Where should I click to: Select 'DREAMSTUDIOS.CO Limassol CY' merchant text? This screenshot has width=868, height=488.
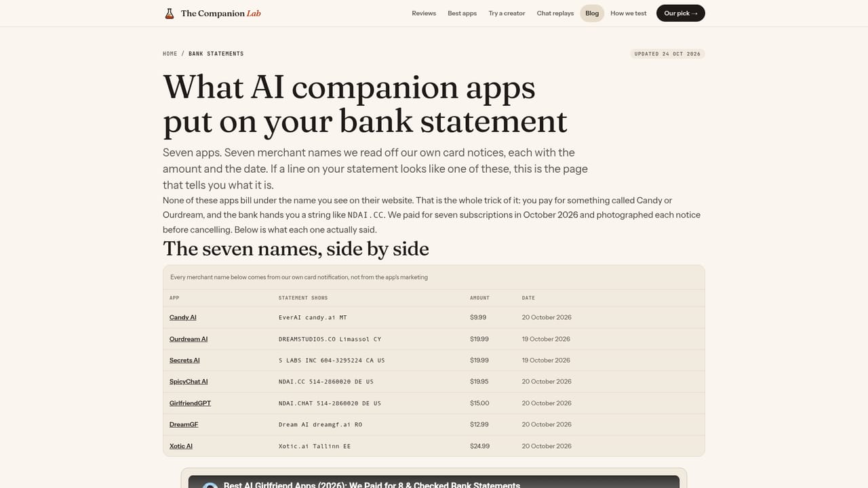pos(330,339)
